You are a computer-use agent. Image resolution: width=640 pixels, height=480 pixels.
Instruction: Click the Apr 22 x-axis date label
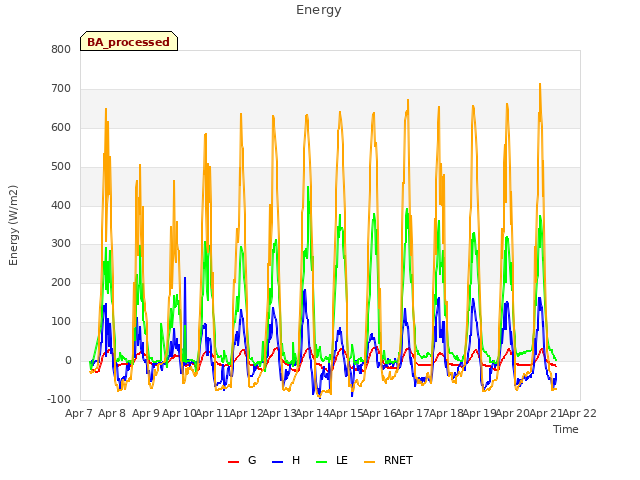[x=580, y=413]
